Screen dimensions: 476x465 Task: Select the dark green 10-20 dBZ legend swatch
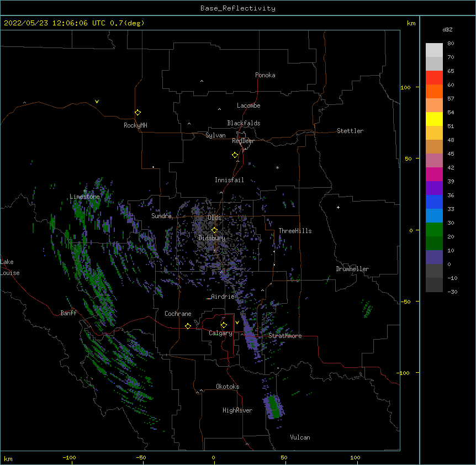(x=434, y=244)
